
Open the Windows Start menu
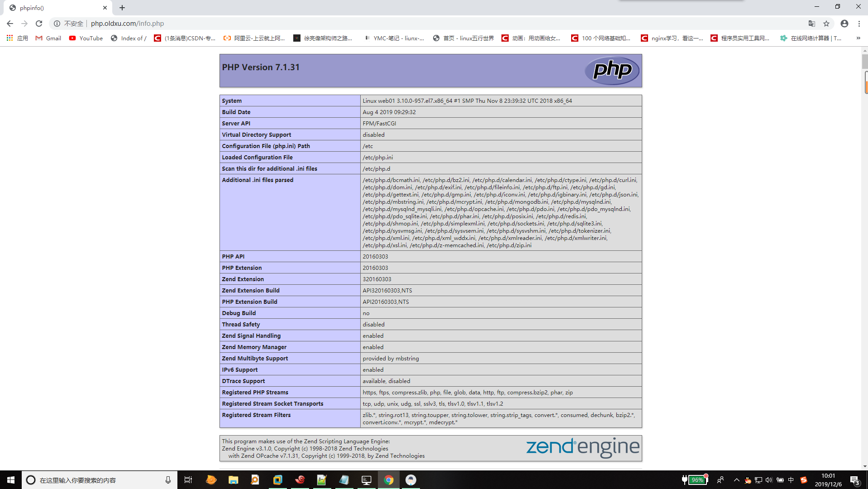11,480
